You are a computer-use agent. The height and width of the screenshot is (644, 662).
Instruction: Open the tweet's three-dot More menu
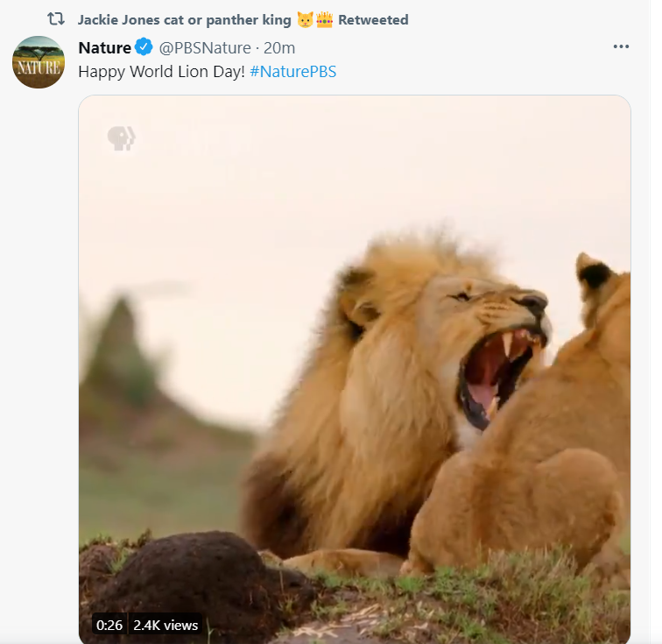pyautogui.click(x=621, y=47)
